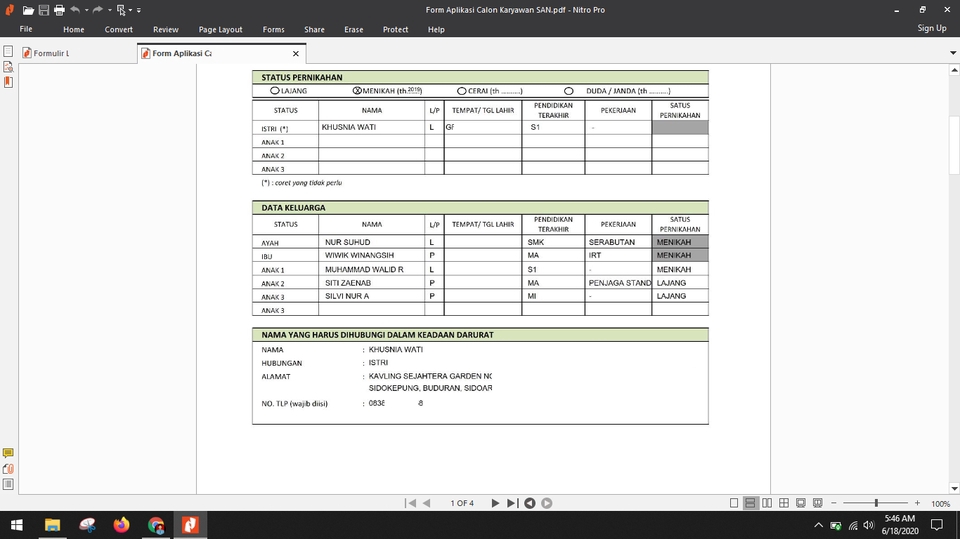Open Firefox from taskbar

click(121, 525)
